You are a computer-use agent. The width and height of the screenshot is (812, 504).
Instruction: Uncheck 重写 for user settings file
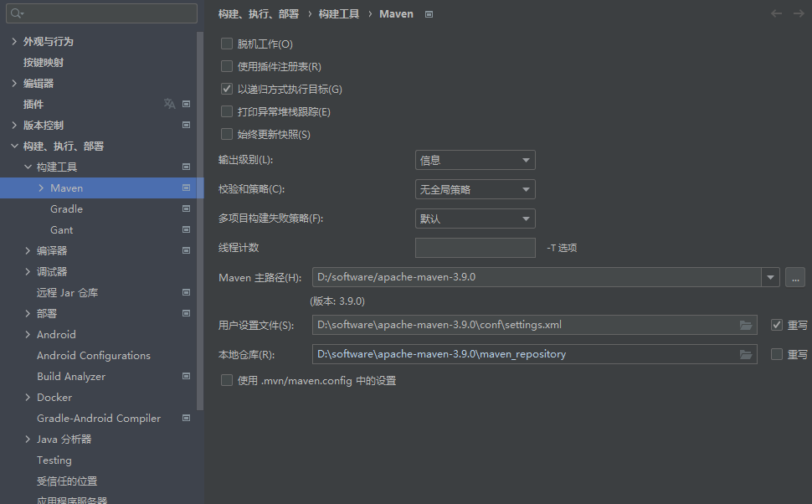[x=777, y=325]
